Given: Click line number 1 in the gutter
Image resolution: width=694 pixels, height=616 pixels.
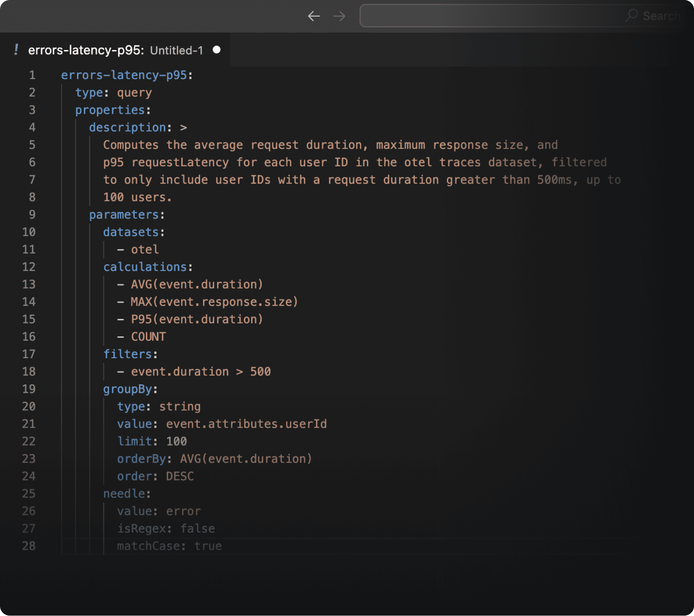Looking at the screenshot, I should pos(32,75).
